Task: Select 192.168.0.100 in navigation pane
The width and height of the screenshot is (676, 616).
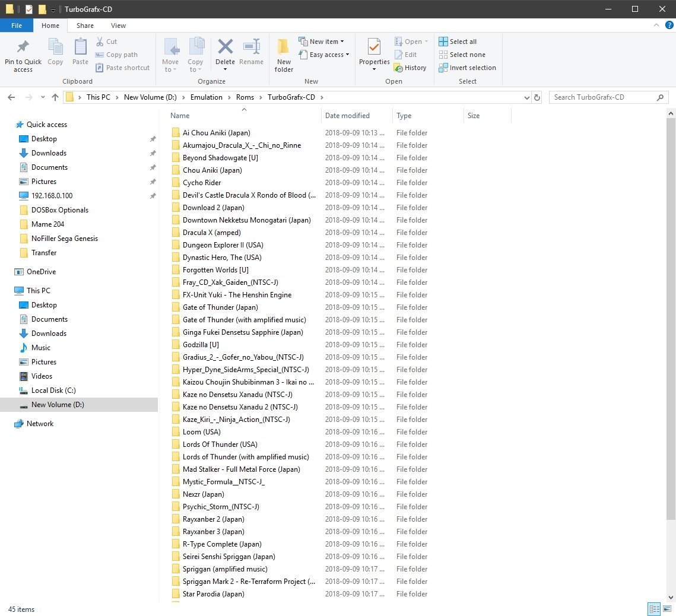Action: point(52,196)
